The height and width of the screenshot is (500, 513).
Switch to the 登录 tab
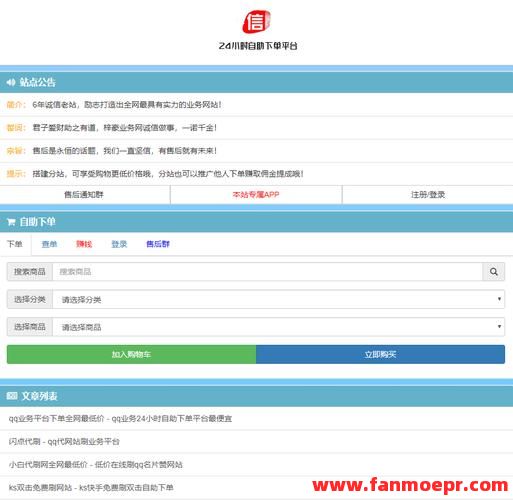119,244
